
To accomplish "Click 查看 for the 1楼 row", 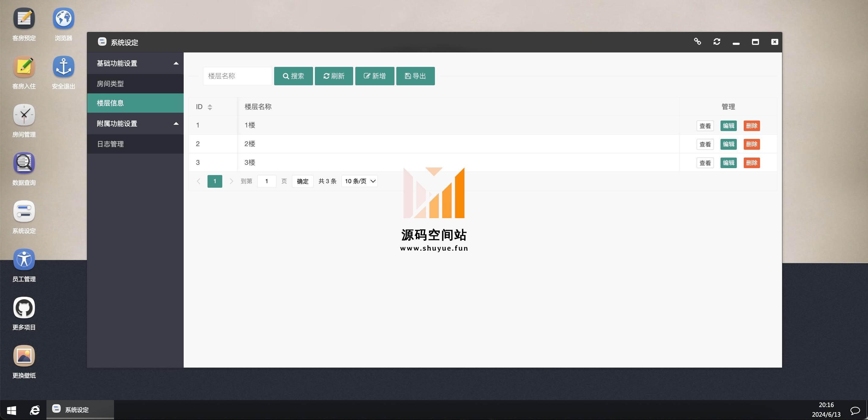I will pyautogui.click(x=705, y=126).
